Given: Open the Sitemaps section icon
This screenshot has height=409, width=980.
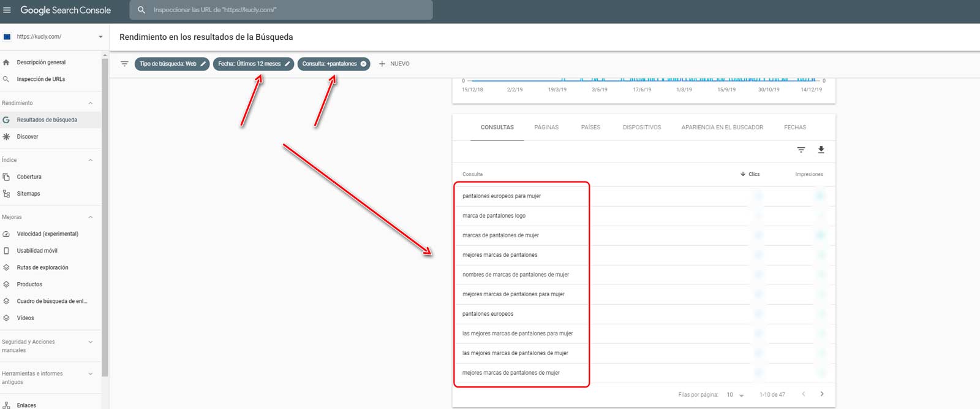Looking at the screenshot, I should [7, 194].
